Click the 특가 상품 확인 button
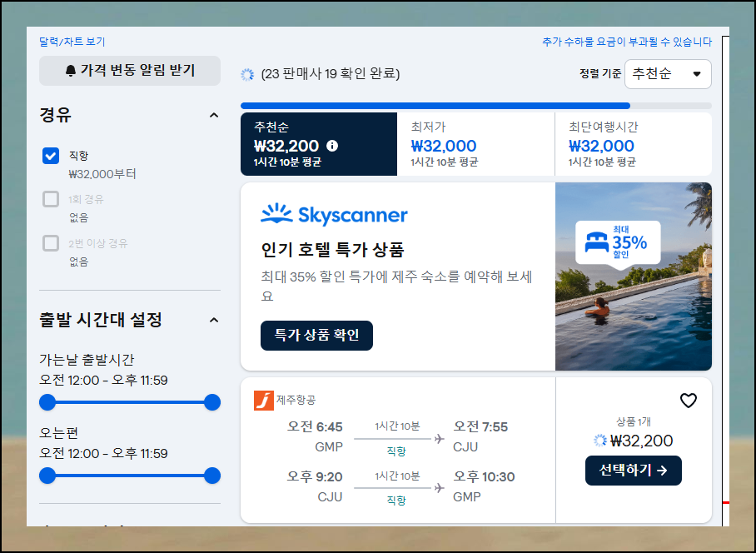 (316, 336)
